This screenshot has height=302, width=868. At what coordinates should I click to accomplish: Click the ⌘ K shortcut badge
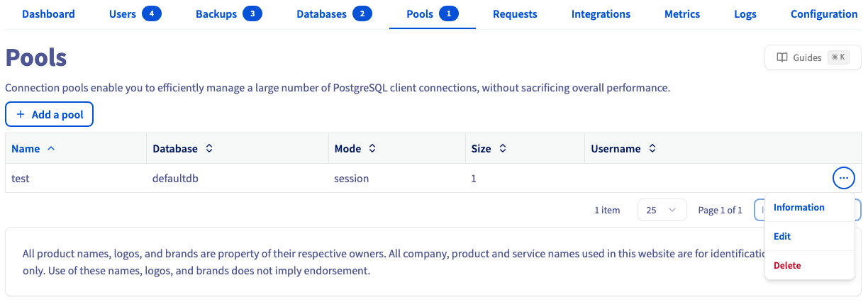[x=839, y=58]
